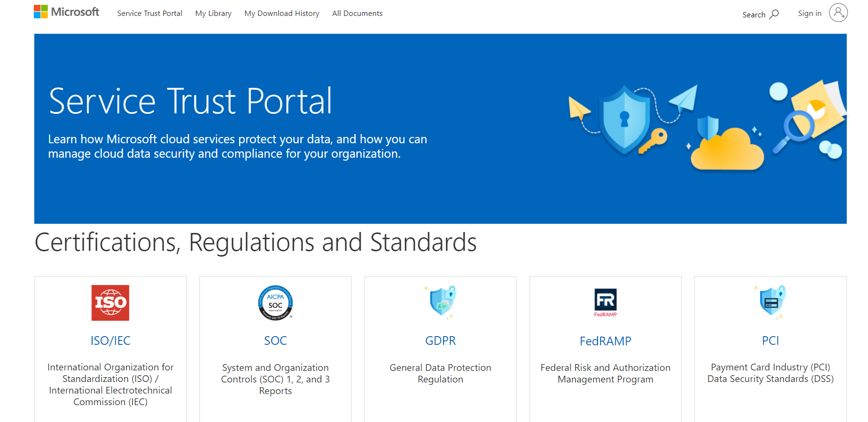Viewport: 868px width, 422px height.
Task: Click the yellow cloud illustration in banner
Action: tap(727, 150)
